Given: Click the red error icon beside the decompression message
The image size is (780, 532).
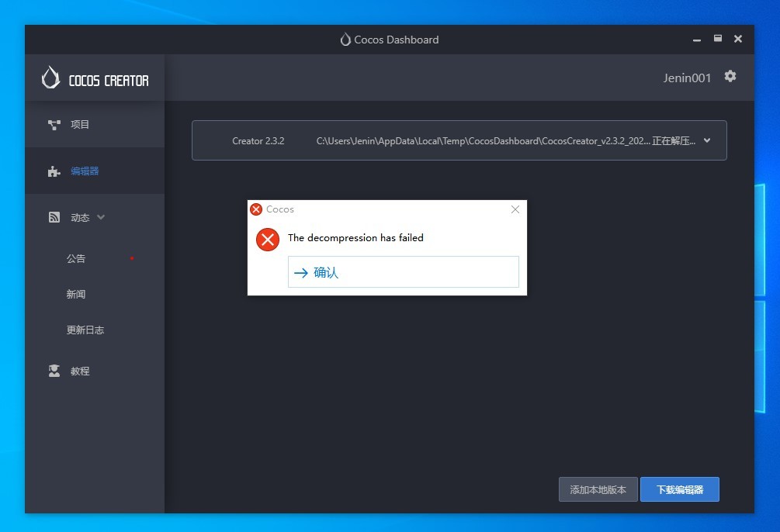Looking at the screenshot, I should pyautogui.click(x=268, y=240).
